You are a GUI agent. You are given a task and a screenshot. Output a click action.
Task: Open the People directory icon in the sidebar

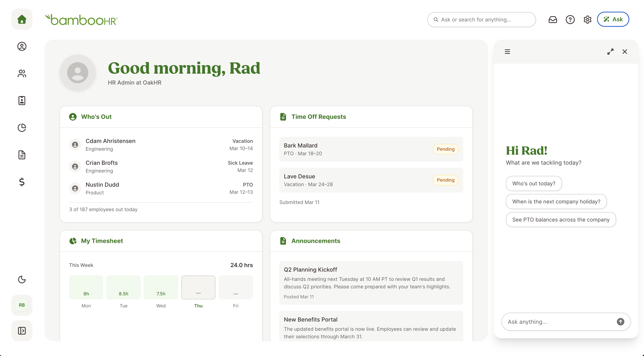point(22,73)
